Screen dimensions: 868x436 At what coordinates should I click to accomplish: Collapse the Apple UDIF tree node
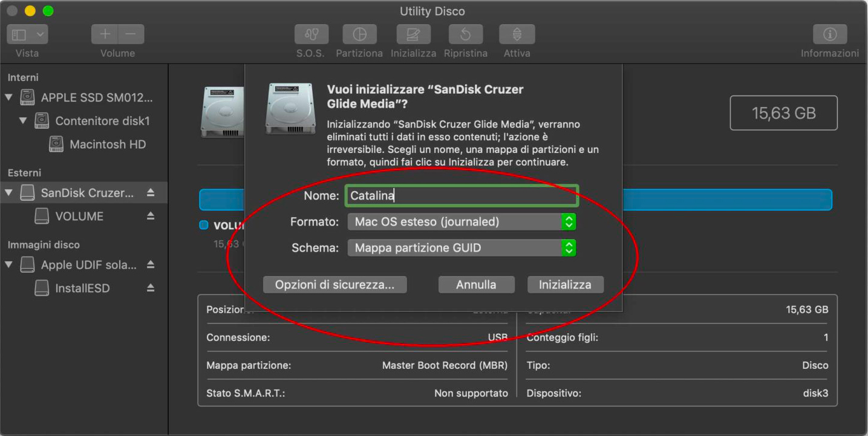pyautogui.click(x=8, y=265)
